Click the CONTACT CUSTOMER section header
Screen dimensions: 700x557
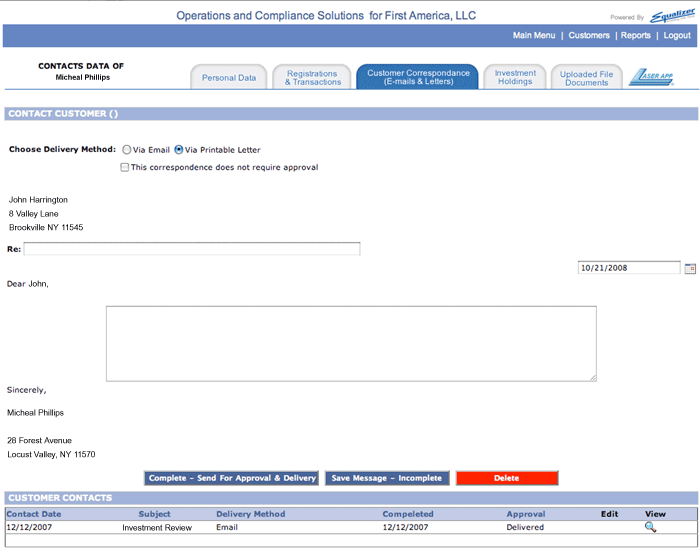[x=351, y=114]
